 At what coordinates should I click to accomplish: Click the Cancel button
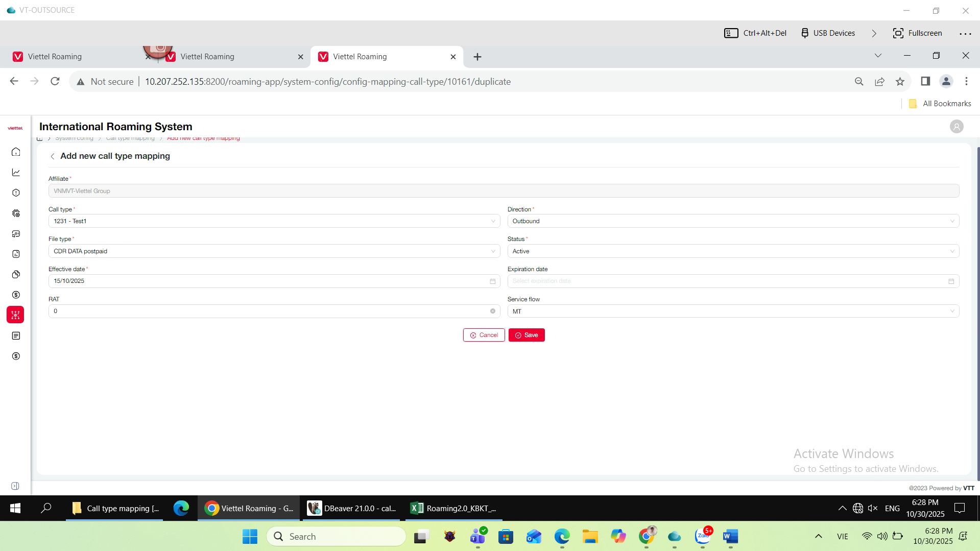point(484,335)
